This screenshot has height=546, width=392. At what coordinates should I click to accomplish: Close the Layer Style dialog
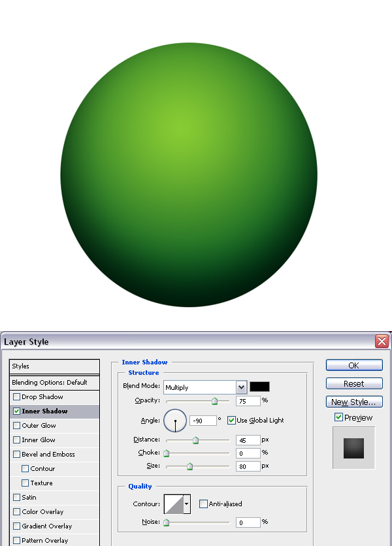click(x=382, y=341)
